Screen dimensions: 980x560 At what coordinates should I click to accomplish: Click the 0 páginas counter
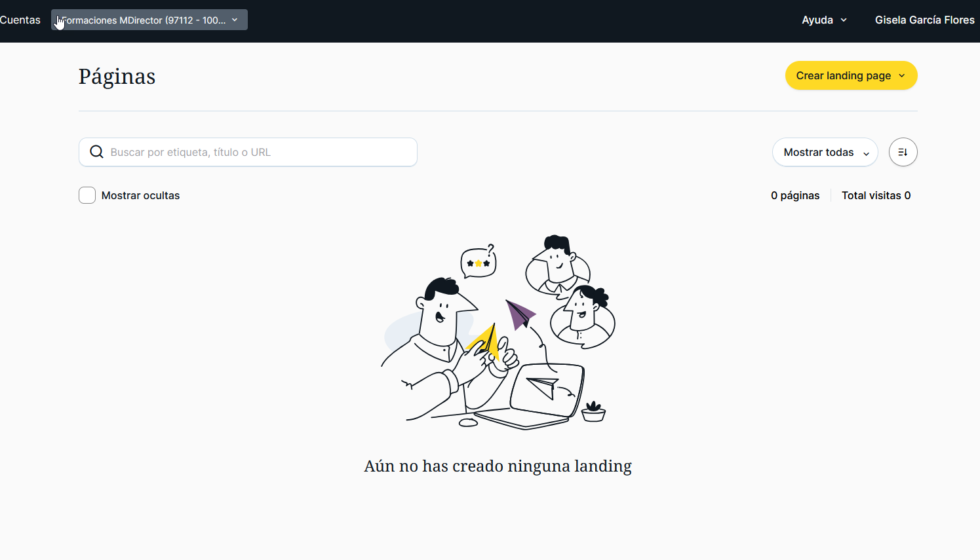coord(795,195)
